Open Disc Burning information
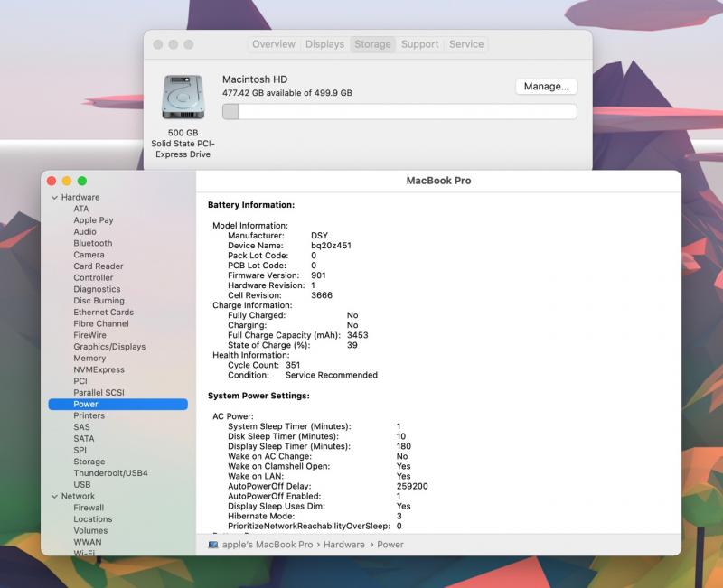The image size is (723, 588). click(99, 301)
